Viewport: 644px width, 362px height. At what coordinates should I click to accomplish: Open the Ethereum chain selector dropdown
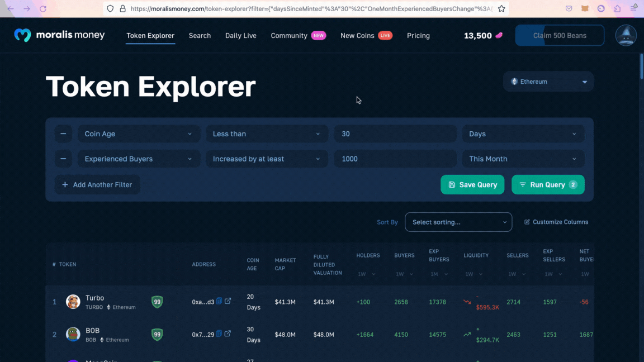pos(548,82)
